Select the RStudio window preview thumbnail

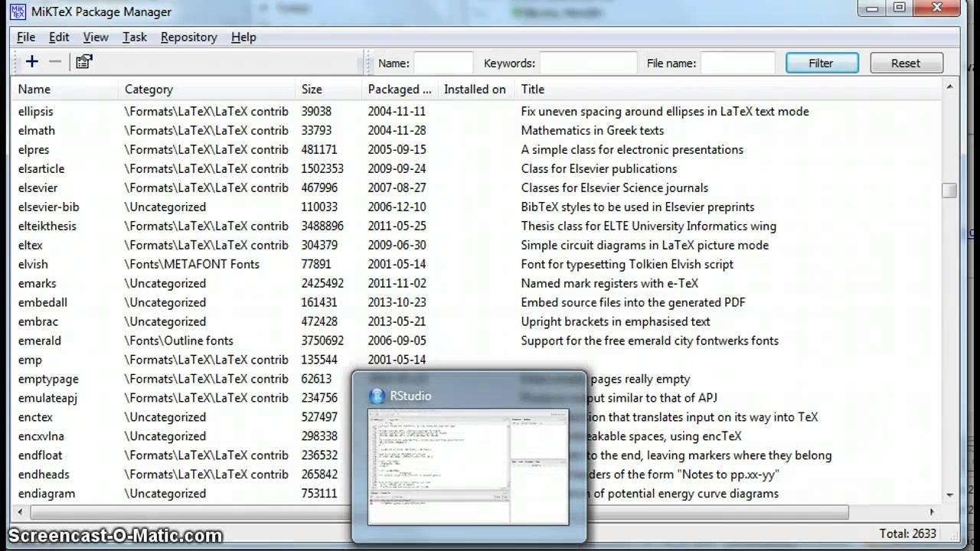click(468, 466)
